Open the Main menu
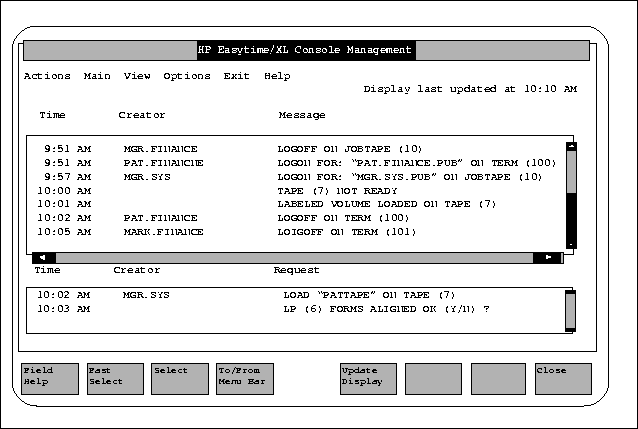 click(x=97, y=76)
